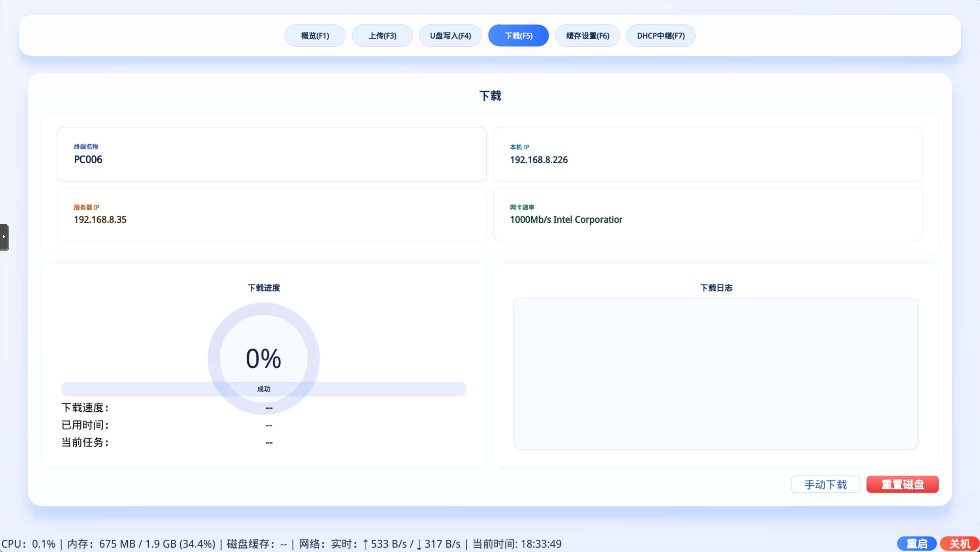
Task: Click the red 重置磁盘 button
Action: click(x=902, y=484)
